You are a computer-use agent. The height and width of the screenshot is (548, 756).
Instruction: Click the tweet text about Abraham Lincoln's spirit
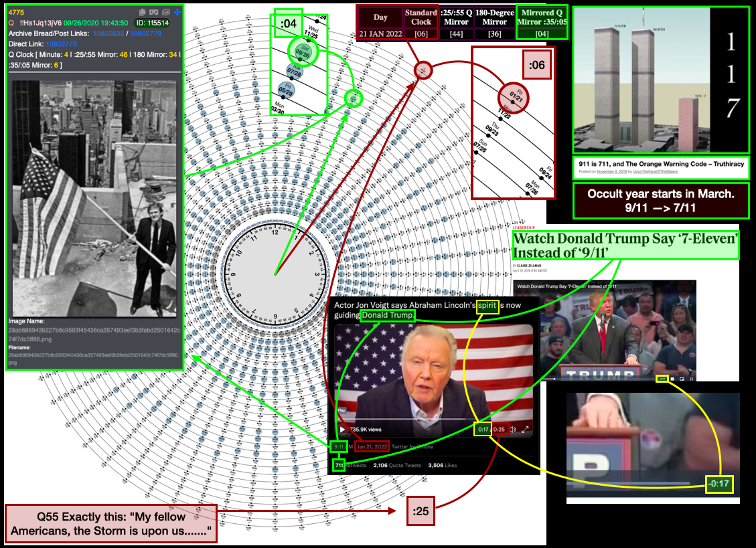click(x=428, y=310)
